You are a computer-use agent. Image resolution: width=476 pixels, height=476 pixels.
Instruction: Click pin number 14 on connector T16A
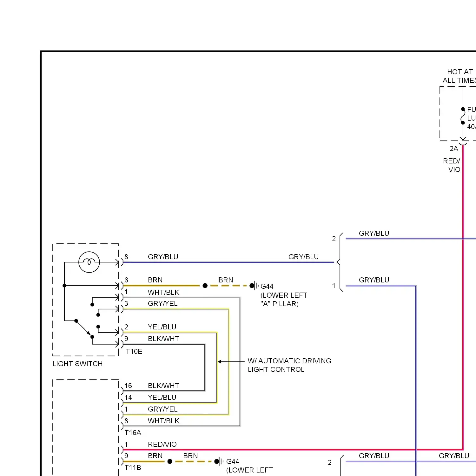coord(128,397)
